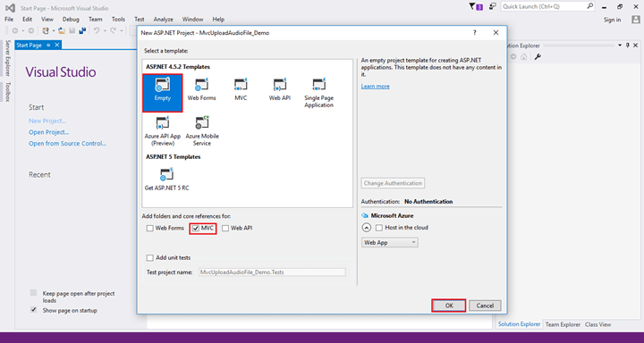Click the Test project name field
The width and height of the screenshot is (644, 343).
[272, 272]
